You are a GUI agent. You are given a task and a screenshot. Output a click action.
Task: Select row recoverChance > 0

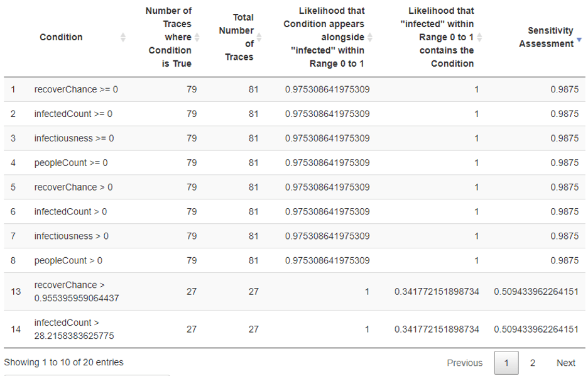(73, 187)
